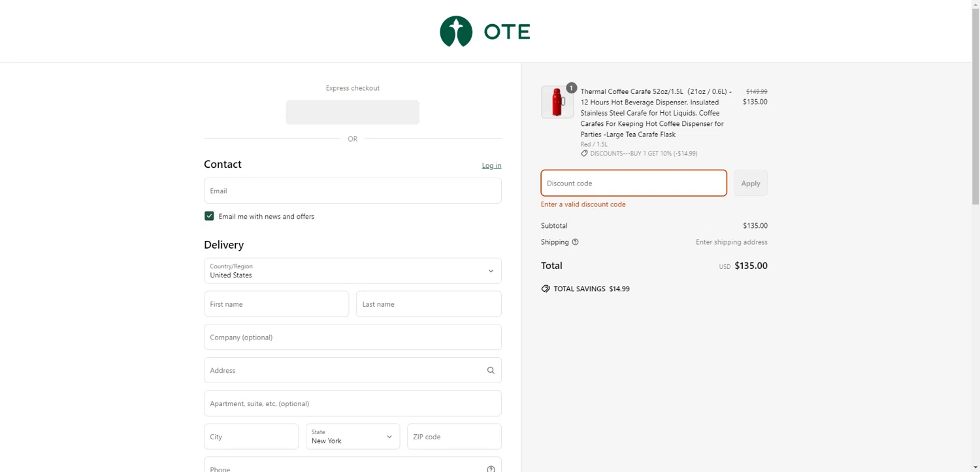Screen dimensions: 980x472
Task: Click the Log in link
Action: 491,166
